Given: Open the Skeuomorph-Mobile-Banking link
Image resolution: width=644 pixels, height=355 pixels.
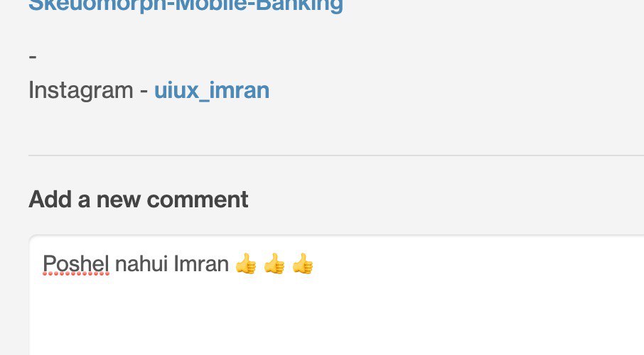Looking at the screenshot, I should coord(186,6).
